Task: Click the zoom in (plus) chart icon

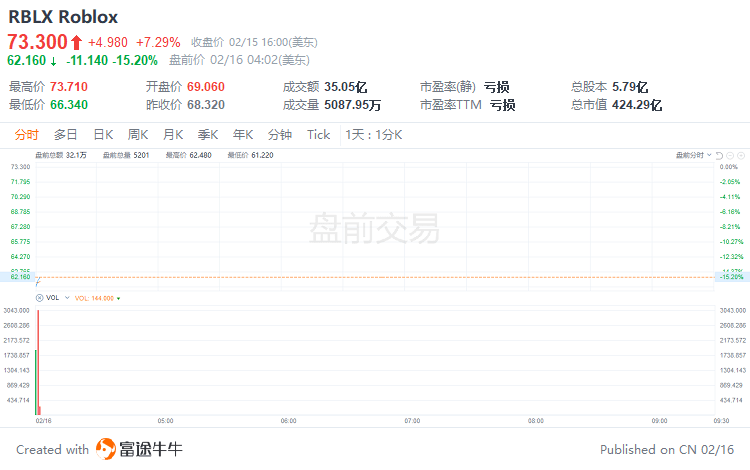Action: [x=741, y=155]
